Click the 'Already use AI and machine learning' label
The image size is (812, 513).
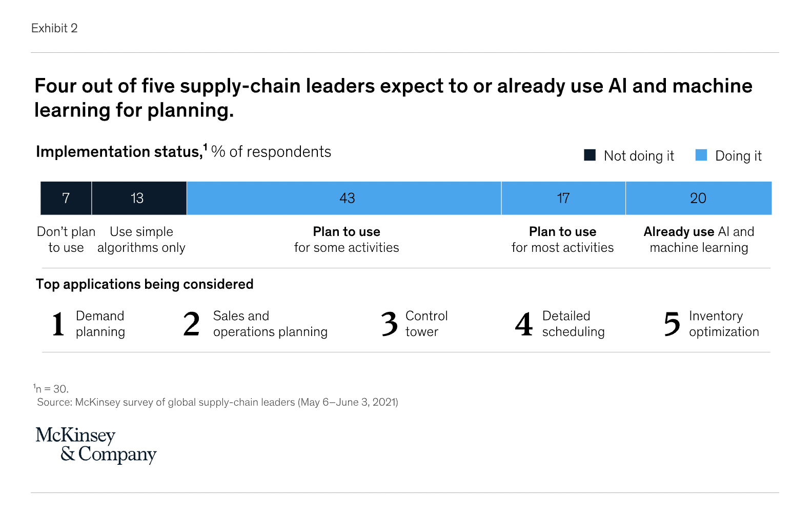(699, 240)
